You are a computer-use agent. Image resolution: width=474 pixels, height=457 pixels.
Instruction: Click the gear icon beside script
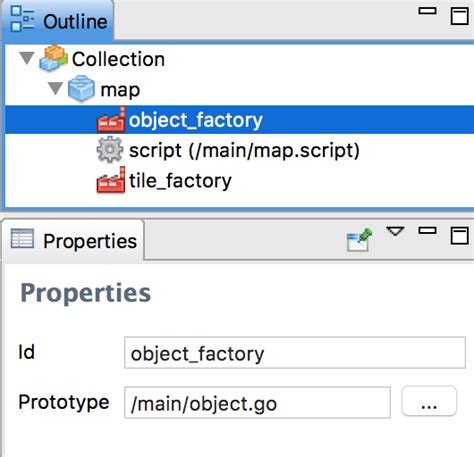(x=110, y=150)
